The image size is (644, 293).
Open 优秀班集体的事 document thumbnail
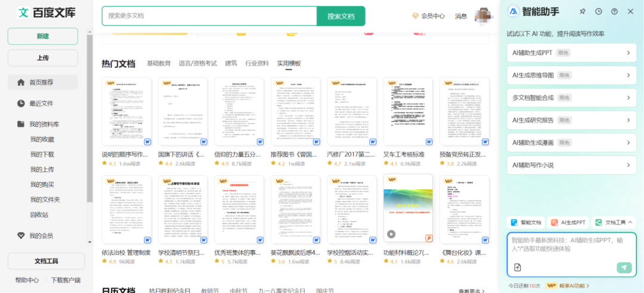coord(239,209)
